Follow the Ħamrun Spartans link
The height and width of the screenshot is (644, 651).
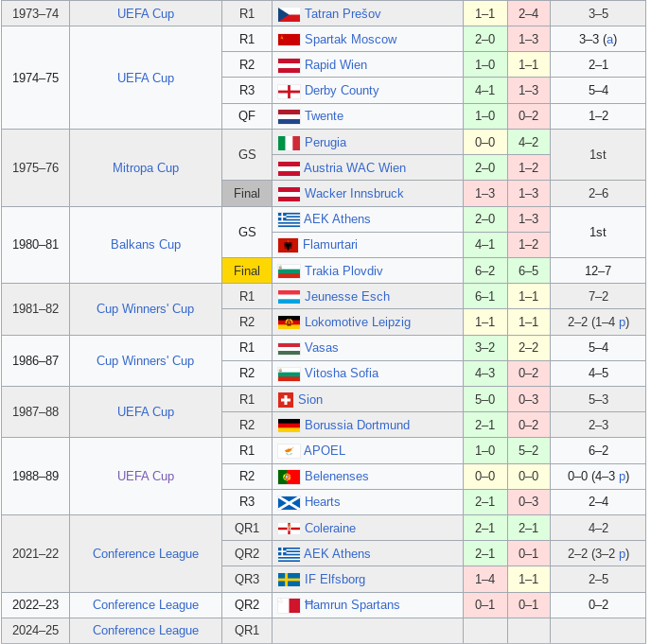tap(352, 604)
